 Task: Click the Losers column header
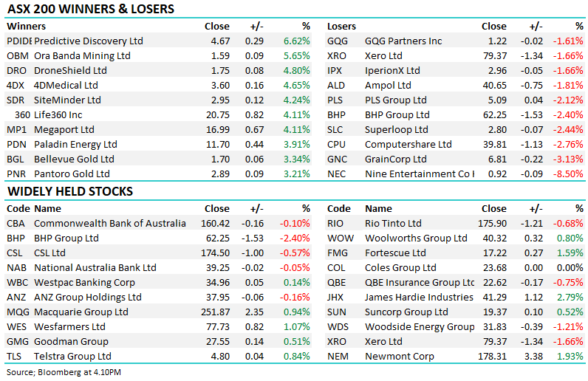[x=341, y=27]
